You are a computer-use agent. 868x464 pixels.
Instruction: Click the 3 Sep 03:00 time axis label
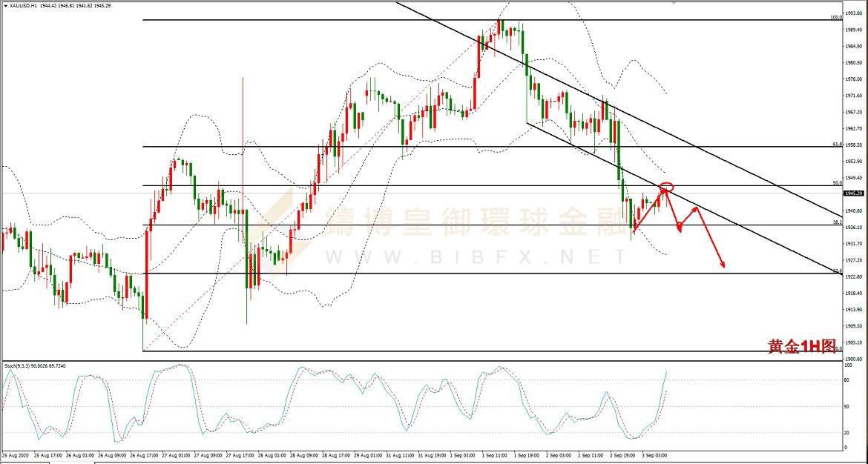coord(654,454)
